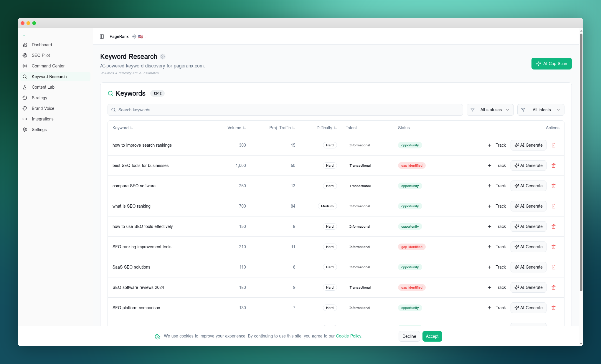Open Brand Voice via its sidebar icon
Viewport: 601px width, 364px height.
pyautogui.click(x=25, y=108)
